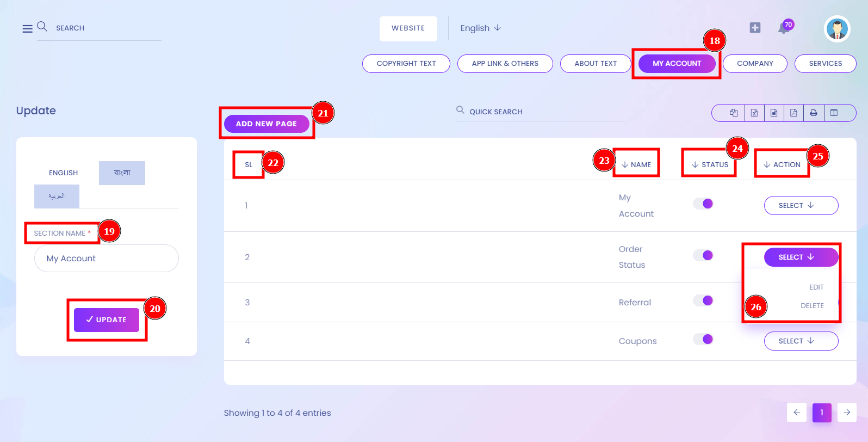Switch to the বাংলা language tab
The width and height of the screenshot is (868, 442).
pos(122,173)
